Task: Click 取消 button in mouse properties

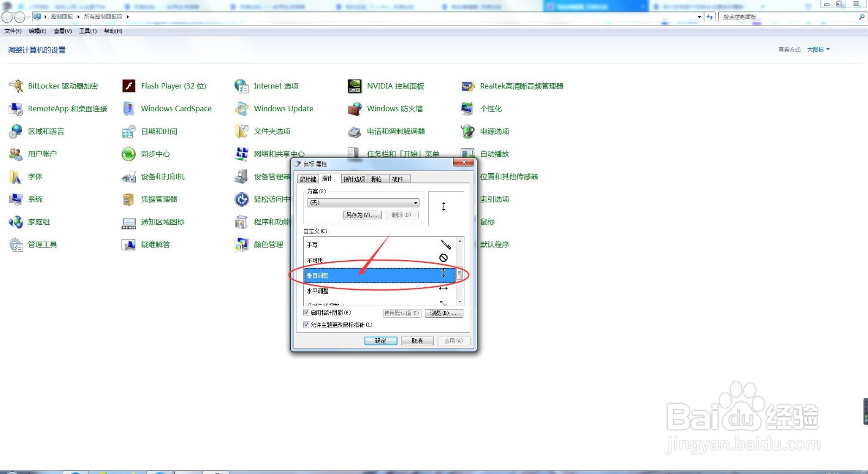Action: 417,341
